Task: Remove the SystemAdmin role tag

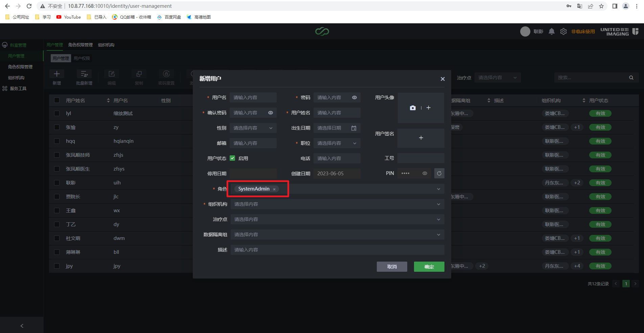Action: (x=274, y=189)
